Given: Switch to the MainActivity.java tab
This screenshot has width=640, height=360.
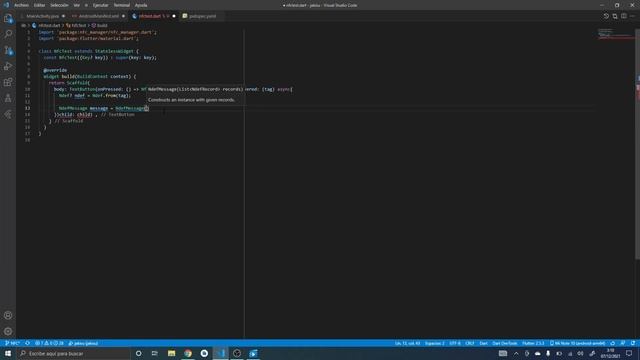Looking at the screenshot, I should click(42, 16).
